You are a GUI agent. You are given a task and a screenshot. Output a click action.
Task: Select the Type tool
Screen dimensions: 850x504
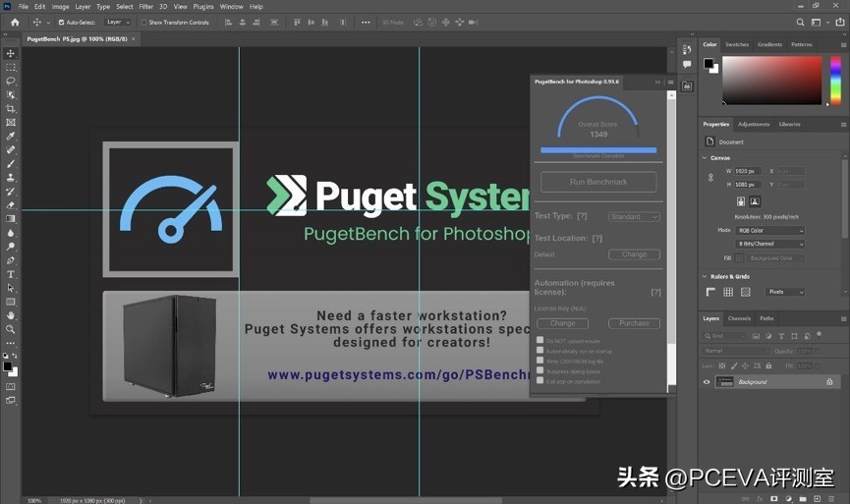point(11,274)
